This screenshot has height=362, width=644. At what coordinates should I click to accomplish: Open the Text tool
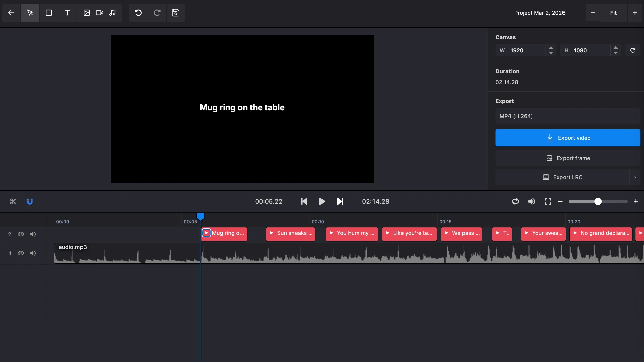(67, 13)
